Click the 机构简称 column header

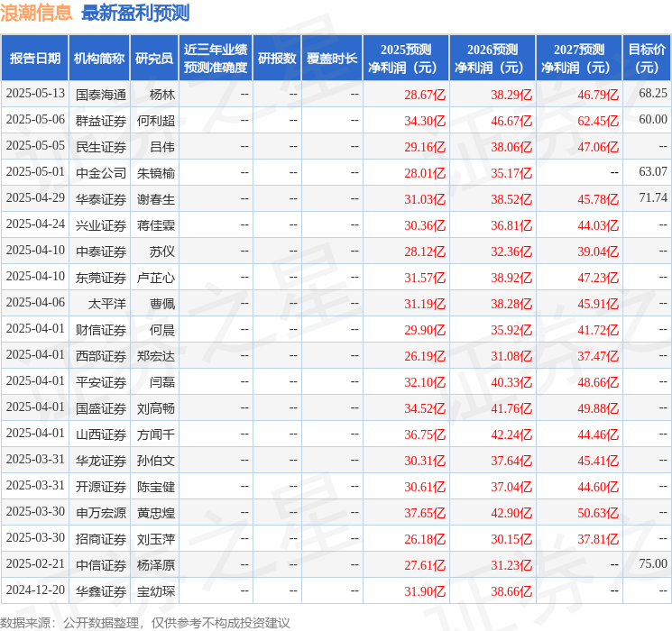tap(99, 59)
